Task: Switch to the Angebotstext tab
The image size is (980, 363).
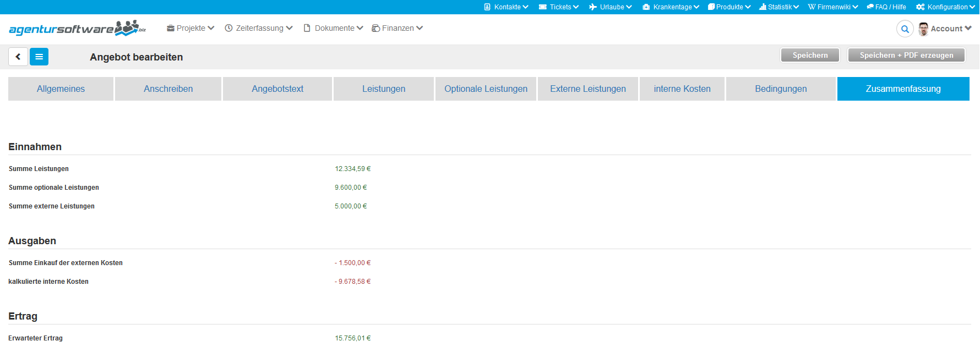Action: pos(277,89)
